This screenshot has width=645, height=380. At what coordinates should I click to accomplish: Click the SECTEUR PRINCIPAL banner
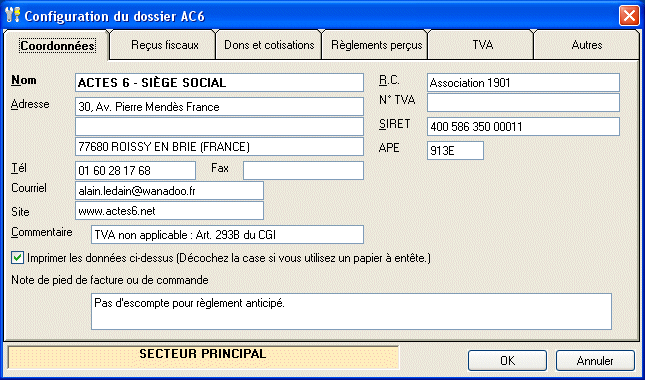(203, 357)
